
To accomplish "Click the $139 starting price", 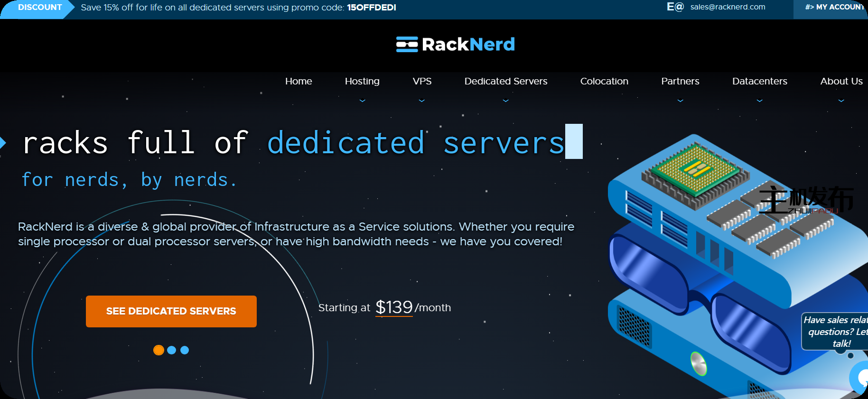I will pyautogui.click(x=394, y=307).
